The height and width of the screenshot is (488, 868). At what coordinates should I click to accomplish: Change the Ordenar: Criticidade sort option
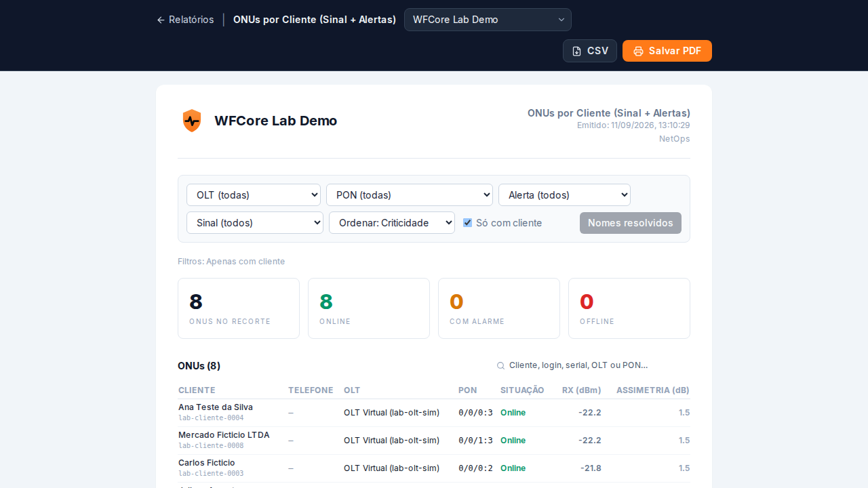[392, 222]
